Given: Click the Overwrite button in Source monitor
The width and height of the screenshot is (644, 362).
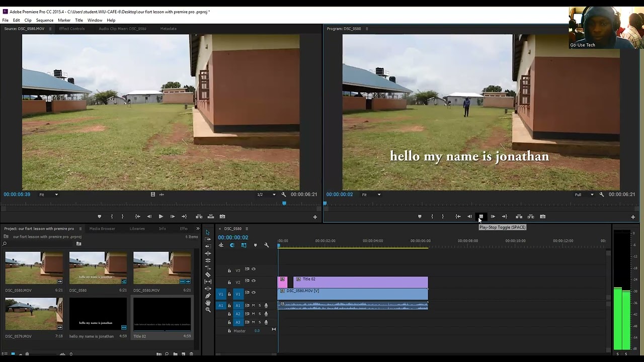Looking at the screenshot, I should (x=211, y=217).
